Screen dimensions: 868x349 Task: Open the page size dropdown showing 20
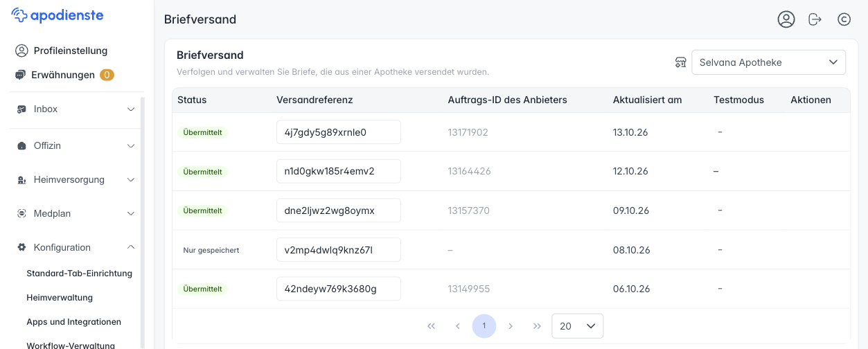click(x=577, y=326)
